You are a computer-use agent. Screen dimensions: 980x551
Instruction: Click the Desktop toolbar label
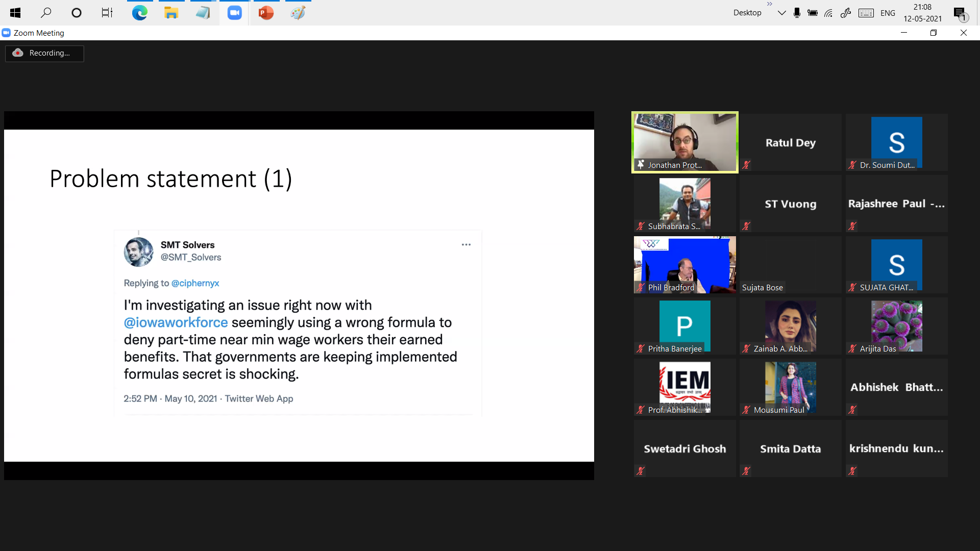click(x=747, y=13)
